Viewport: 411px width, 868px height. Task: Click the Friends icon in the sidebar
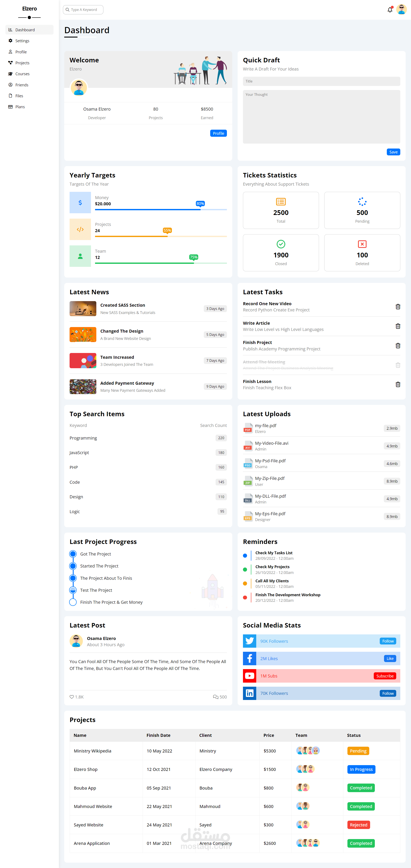click(10, 85)
